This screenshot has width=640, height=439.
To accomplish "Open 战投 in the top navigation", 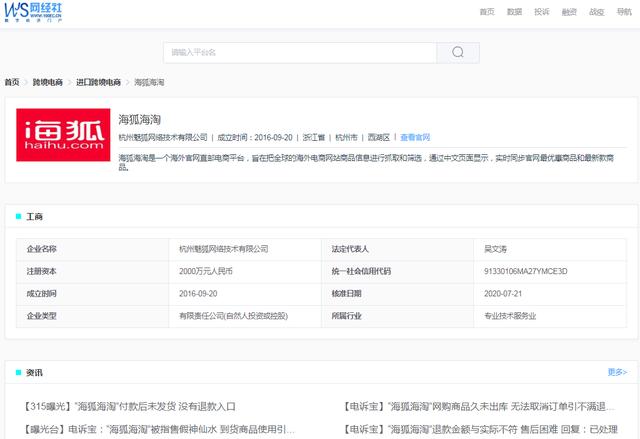I will (596, 12).
